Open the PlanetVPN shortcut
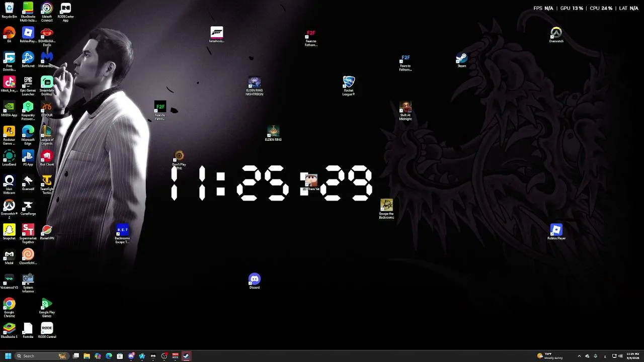The height and width of the screenshot is (362, 644). click(47, 232)
